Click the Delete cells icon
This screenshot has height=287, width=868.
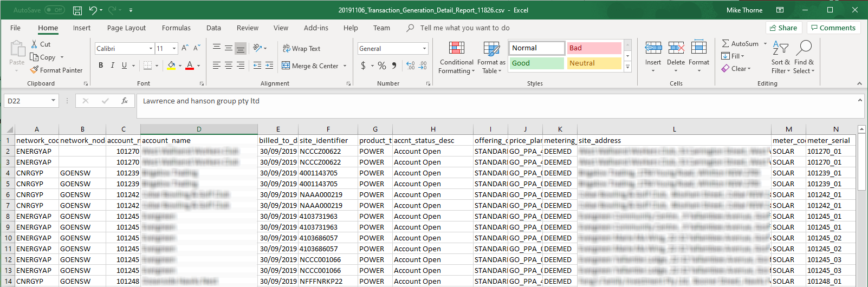coord(676,48)
